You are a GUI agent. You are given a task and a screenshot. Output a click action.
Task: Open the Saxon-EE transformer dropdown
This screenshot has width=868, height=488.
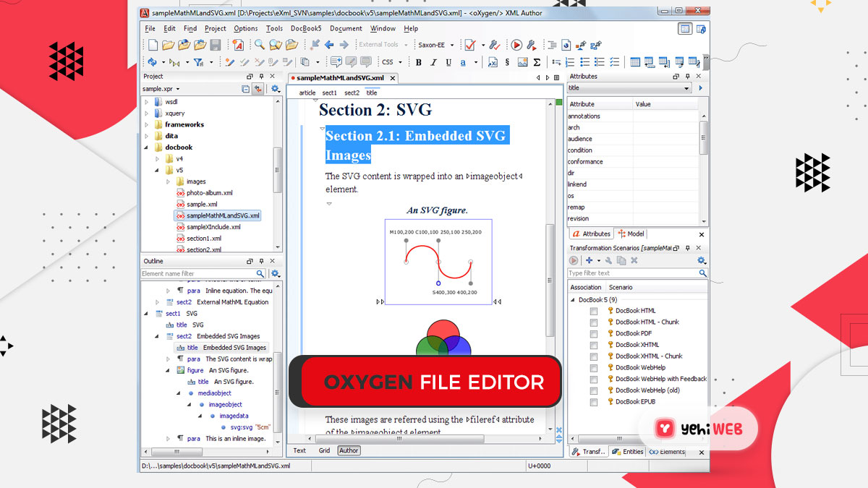451,44
